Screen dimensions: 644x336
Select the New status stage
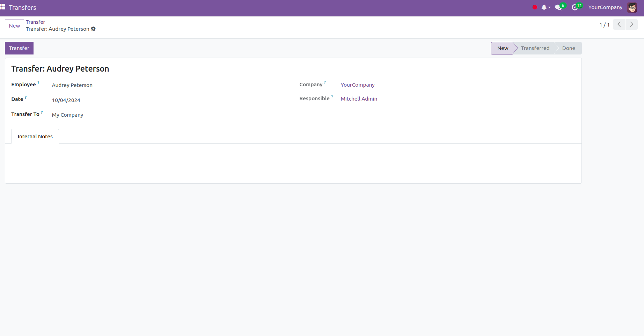tap(503, 48)
